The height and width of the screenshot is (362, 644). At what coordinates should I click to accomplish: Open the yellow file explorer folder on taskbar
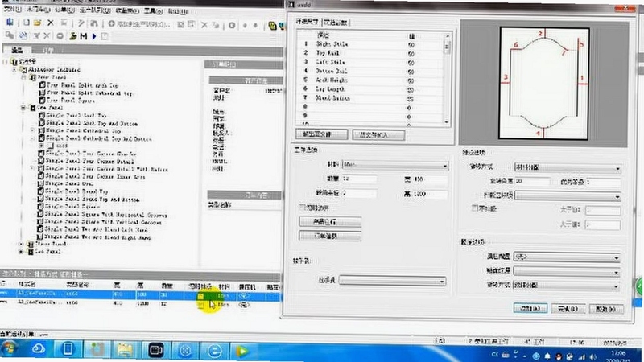(126, 350)
